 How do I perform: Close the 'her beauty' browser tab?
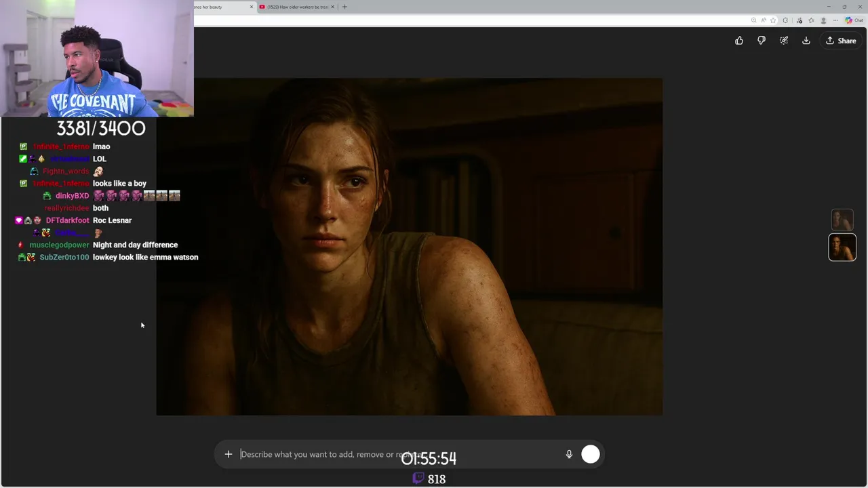click(252, 7)
